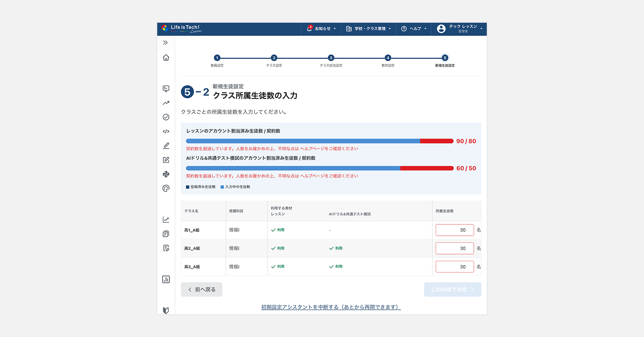This screenshot has width=644, height=337.
Task: Open the 学校・クラス管理 dropdown menu
Action: pos(368,29)
